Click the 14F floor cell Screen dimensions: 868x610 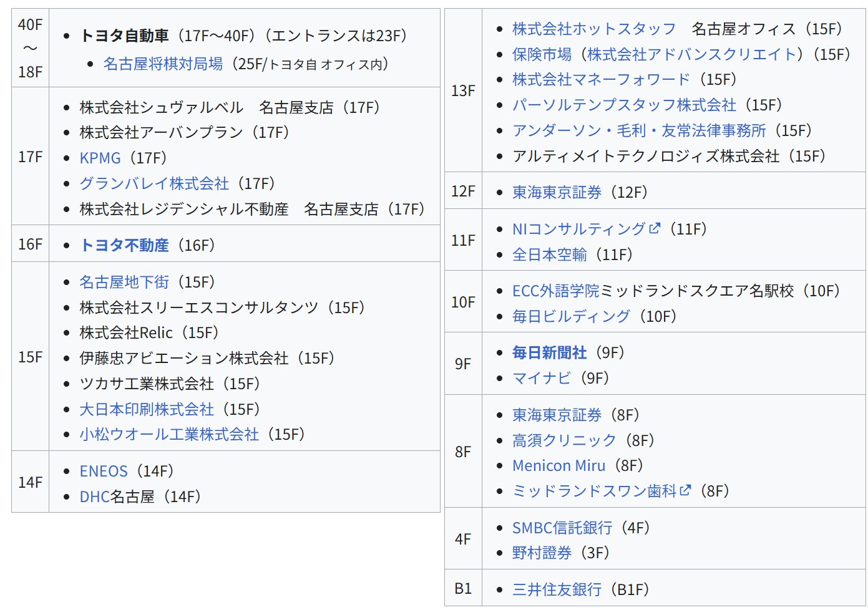[30, 482]
